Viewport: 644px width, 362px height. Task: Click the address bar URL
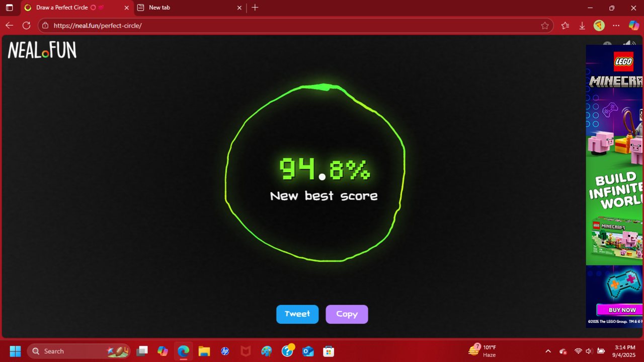(98, 25)
